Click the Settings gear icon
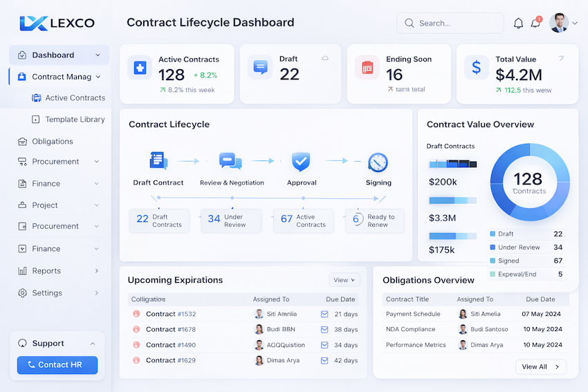The image size is (588, 392). click(23, 293)
